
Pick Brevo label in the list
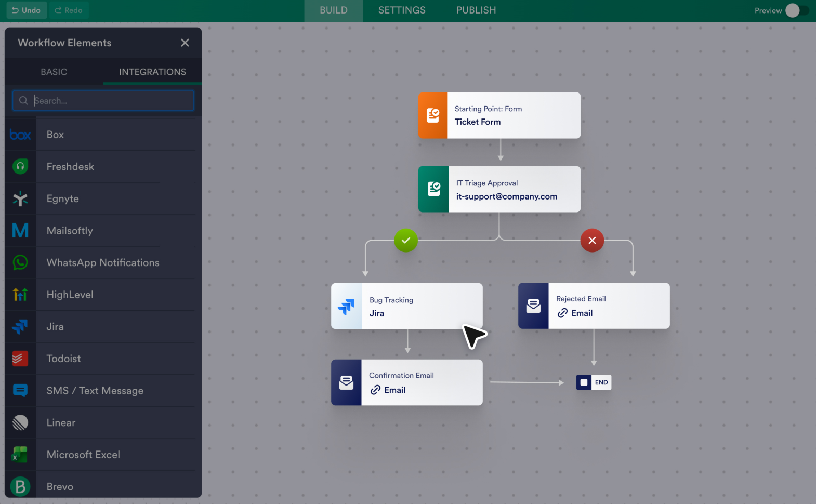60,487
